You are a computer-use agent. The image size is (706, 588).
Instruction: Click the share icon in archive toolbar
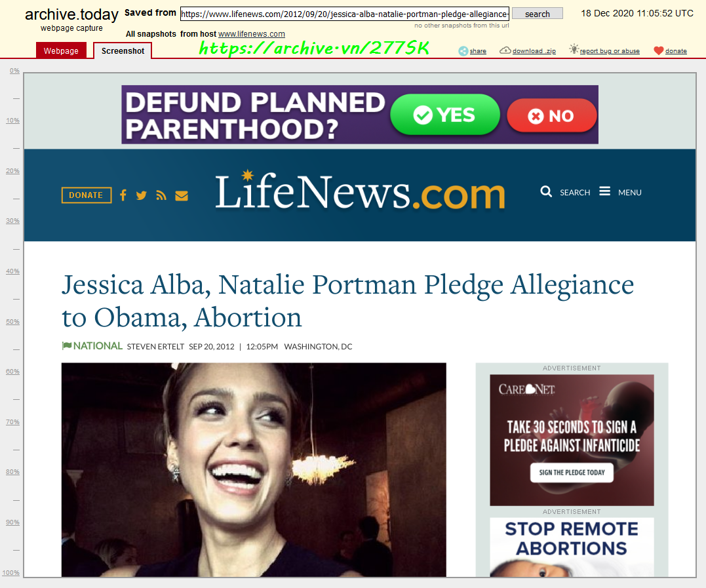pos(463,51)
